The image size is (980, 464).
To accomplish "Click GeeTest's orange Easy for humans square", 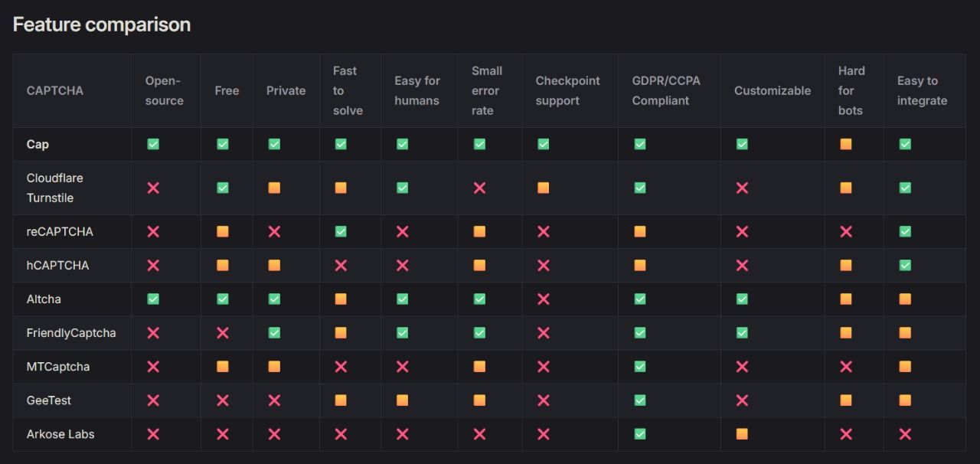I will tap(402, 400).
